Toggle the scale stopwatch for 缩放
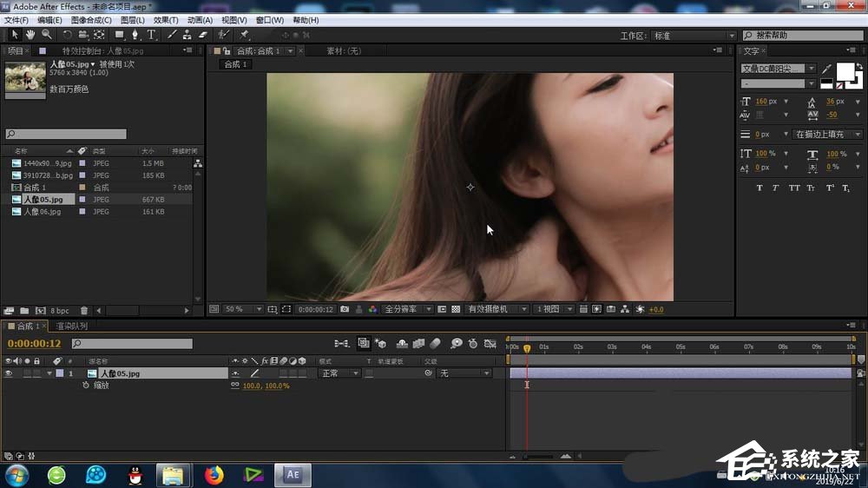 click(85, 385)
